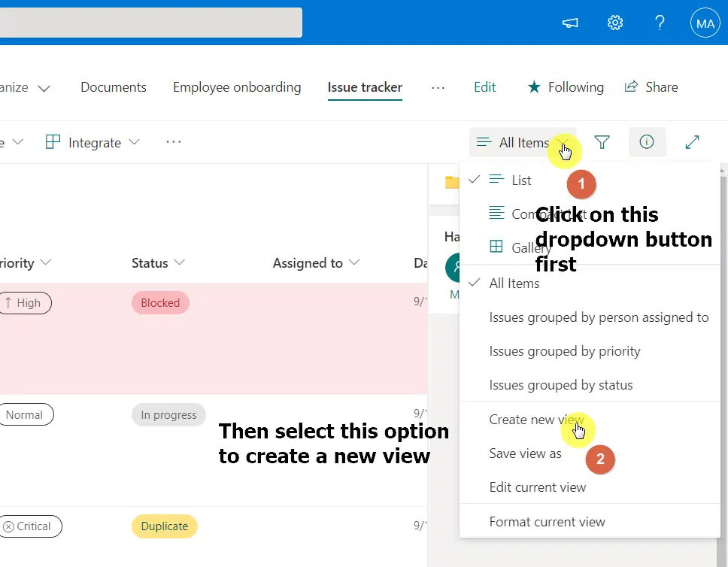Click the Gallery layout grid icon
The image size is (728, 567).
tap(496, 246)
